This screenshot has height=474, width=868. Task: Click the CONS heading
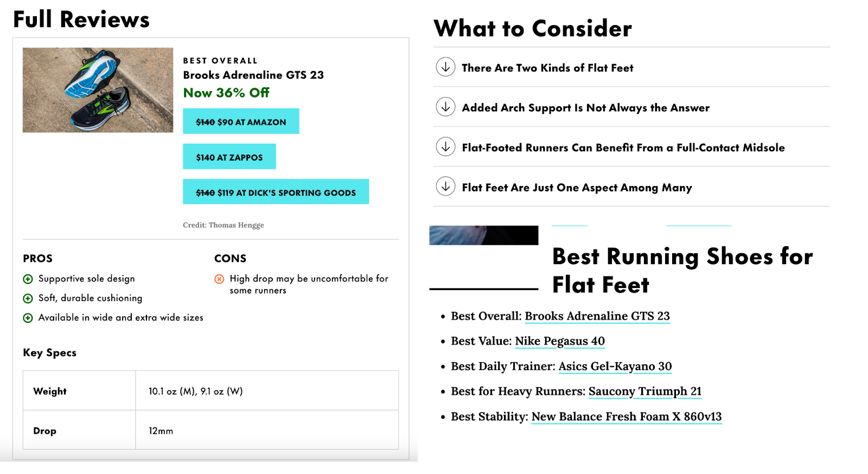pos(230,259)
